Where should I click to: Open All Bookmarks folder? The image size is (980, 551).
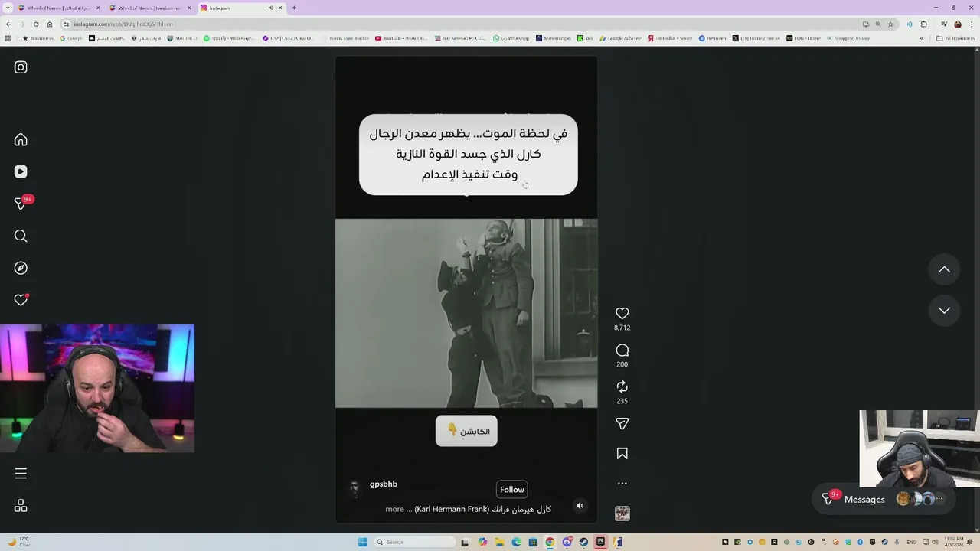(x=955, y=38)
